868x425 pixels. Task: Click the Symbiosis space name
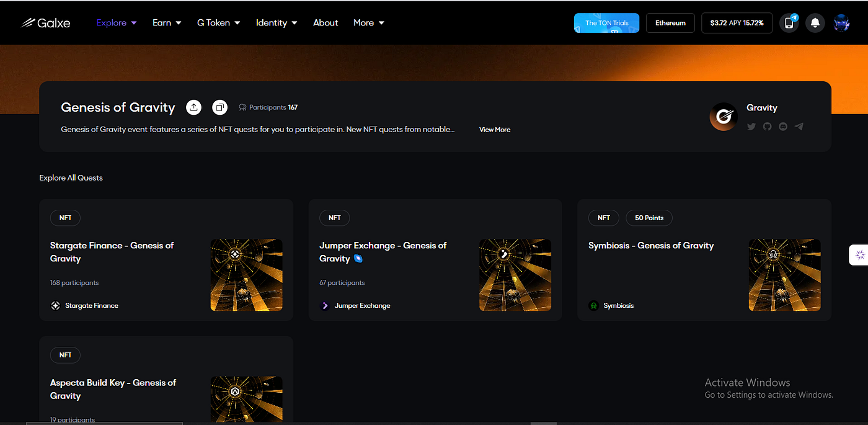618,305
